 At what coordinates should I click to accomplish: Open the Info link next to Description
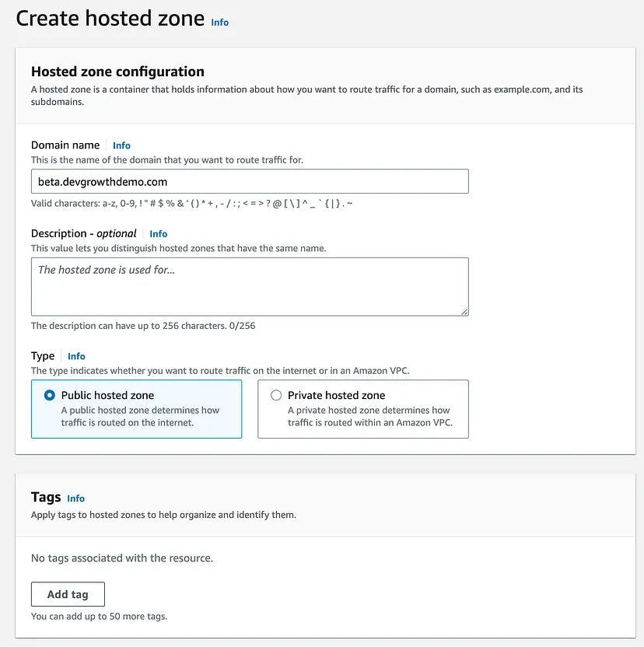[158, 233]
